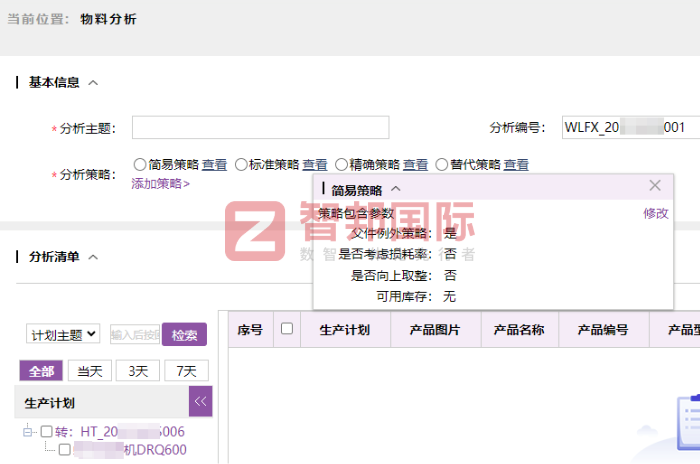Collapse the 基本信息 section chevron
This screenshot has height=464, width=700.
(94, 83)
